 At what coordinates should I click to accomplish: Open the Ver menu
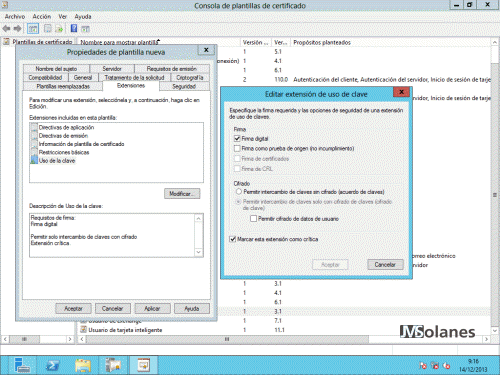[63, 16]
